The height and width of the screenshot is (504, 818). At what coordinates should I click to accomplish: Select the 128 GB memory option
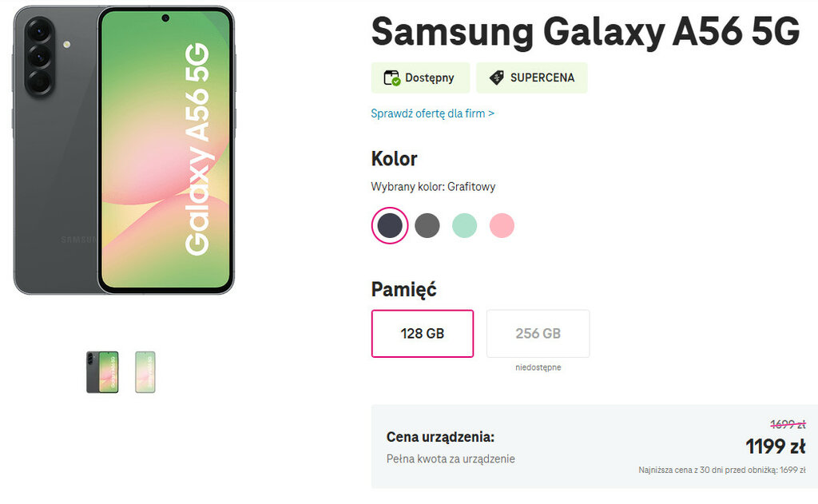423,333
